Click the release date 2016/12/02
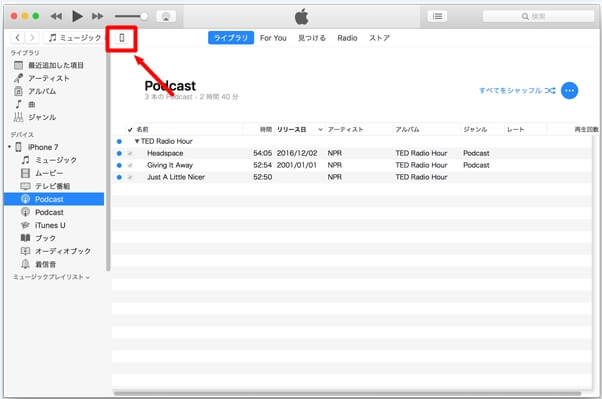The height and width of the screenshot is (399, 602). [297, 153]
